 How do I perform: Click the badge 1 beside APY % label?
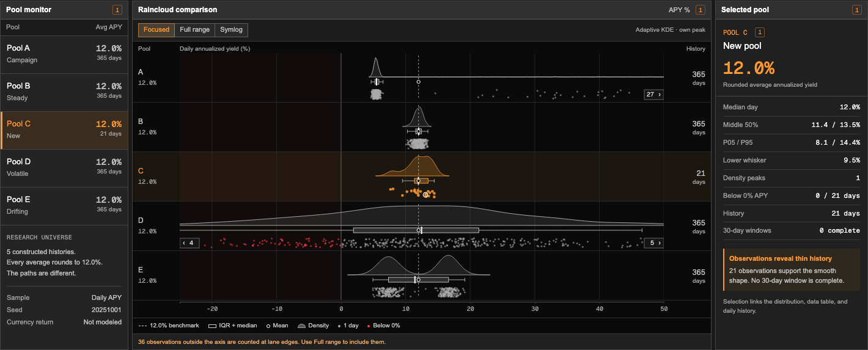click(x=701, y=10)
